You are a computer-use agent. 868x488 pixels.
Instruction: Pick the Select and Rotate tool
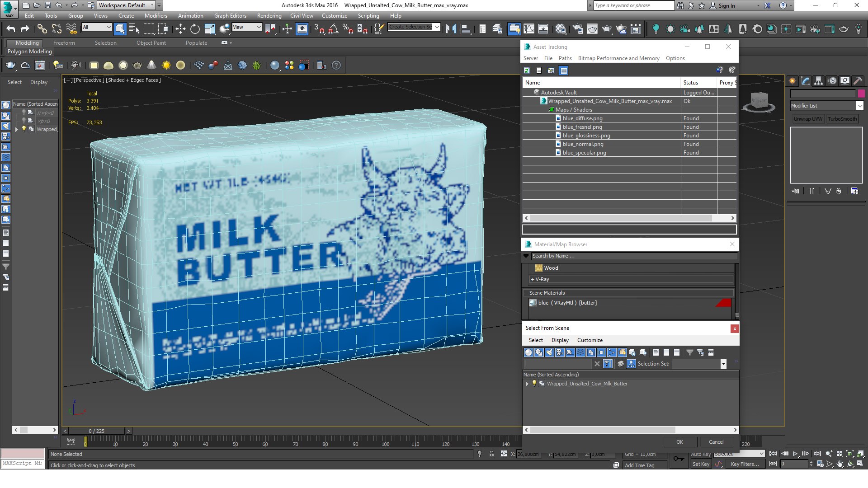click(x=195, y=29)
